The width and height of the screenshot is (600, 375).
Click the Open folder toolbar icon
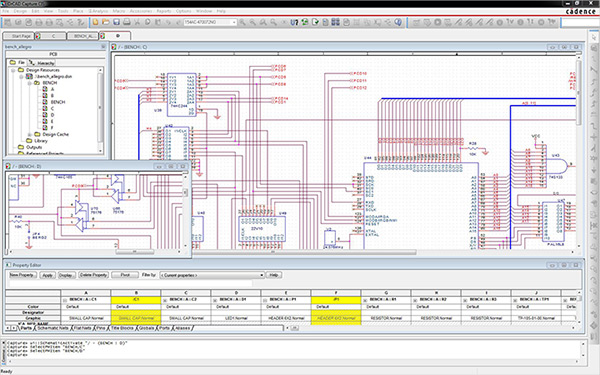106,22
